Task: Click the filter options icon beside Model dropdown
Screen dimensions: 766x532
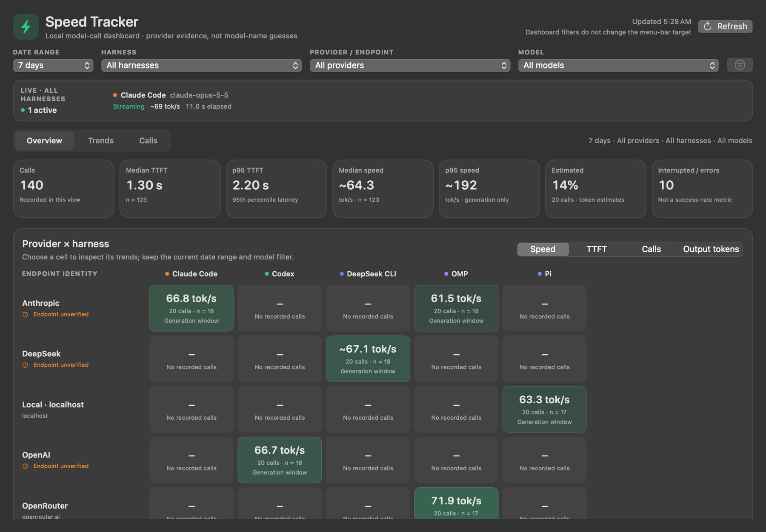Action: tap(740, 65)
